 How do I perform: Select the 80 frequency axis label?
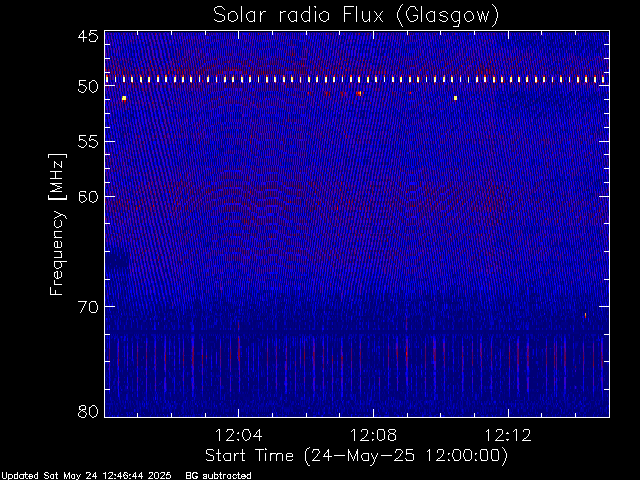tap(88, 411)
